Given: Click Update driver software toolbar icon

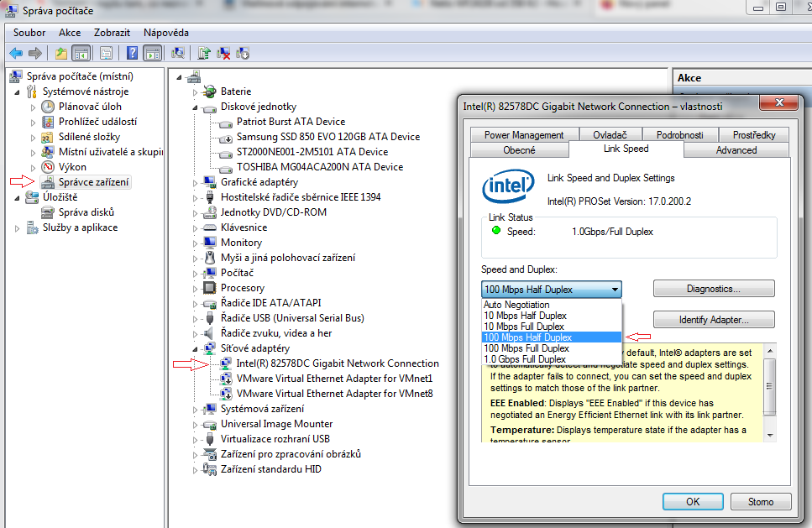Looking at the screenshot, I should (204, 54).
